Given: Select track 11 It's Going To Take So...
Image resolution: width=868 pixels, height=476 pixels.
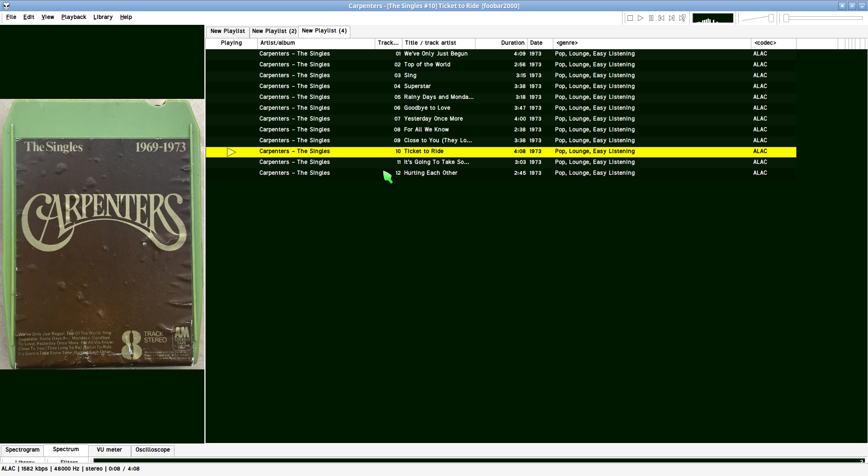Looking at the screenshot, I should pyautogui.click(x=501, y=162).
